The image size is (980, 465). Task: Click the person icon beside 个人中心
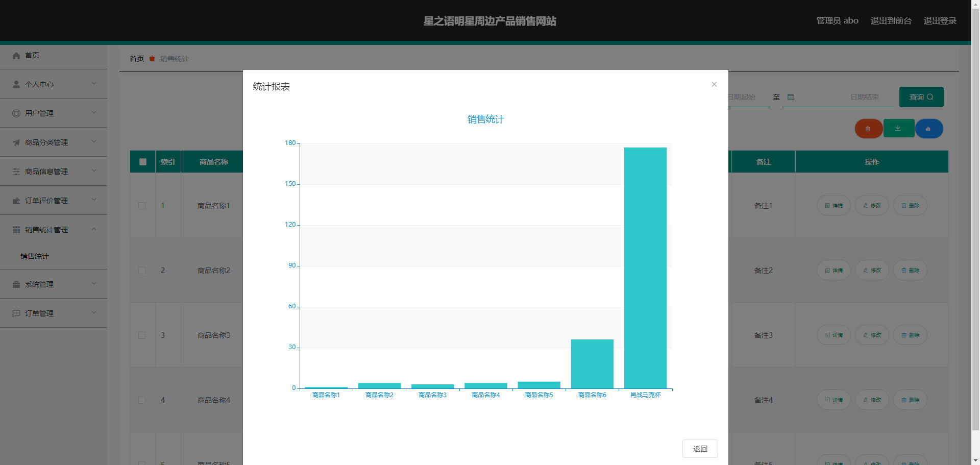click(16, 84)
